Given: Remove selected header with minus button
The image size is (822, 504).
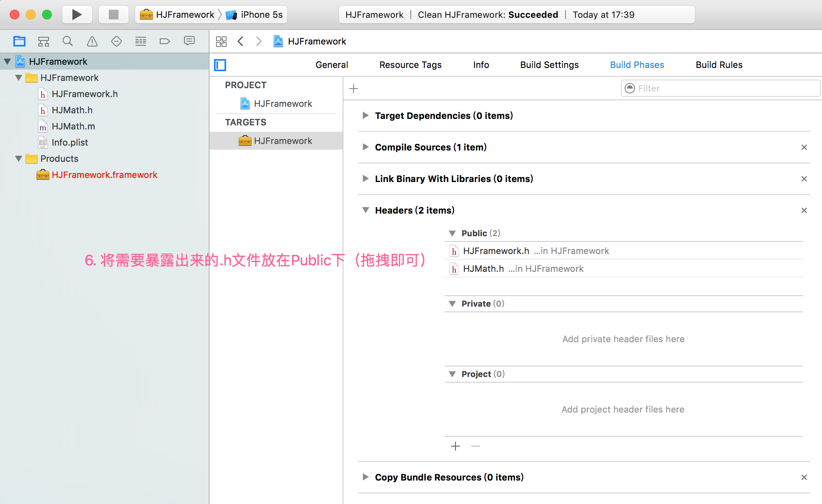Looking at the screenshot, I should 476,446.
